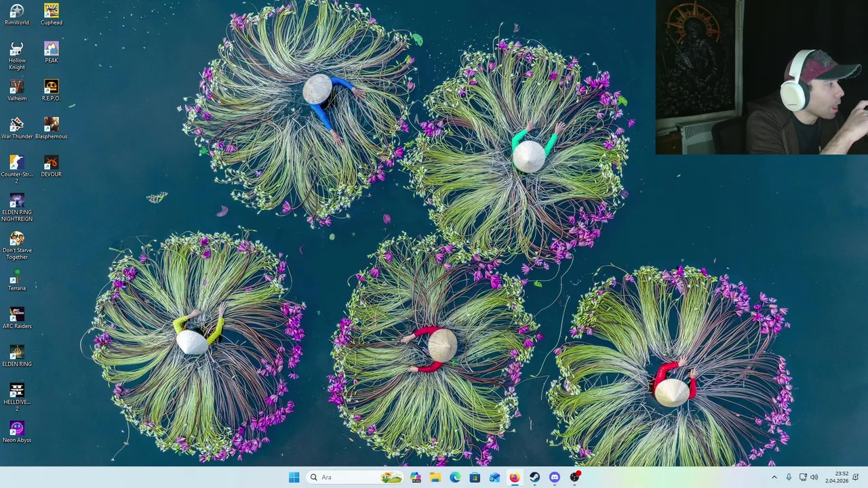This screenshot has width=868, height=488.
Task: Select the R.E.P.O. desktop shortcut
Action: (52, 90)
